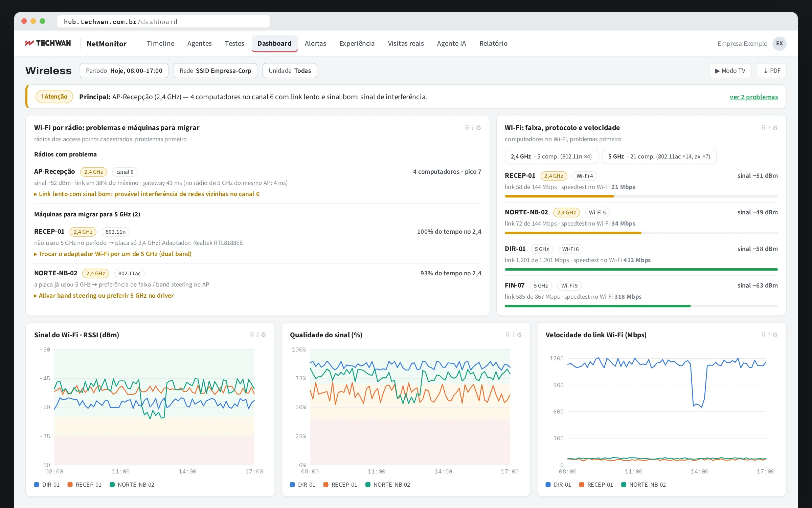Open settings gear of faixa, protocolo e velocidade card

(x=775, y=128)
